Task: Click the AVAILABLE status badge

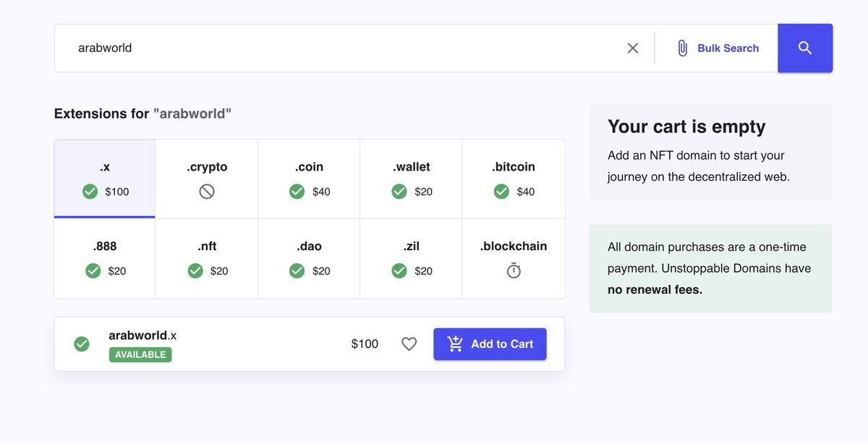Action: (140, 355)
